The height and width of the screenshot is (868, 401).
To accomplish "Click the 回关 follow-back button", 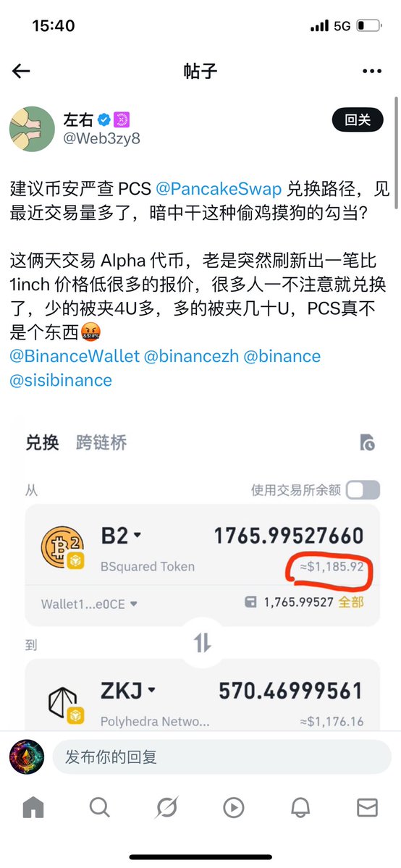I will pyautogui.click(x=358, y=119).
